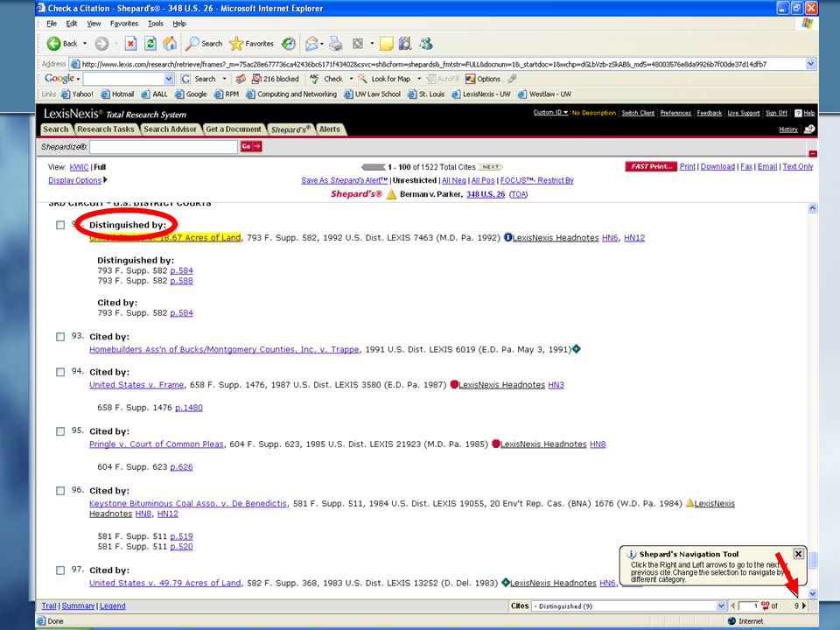Image resolution: width=840 pixels, height=630 pixels.
Task: Check the box for citation 97
Action: [x=60, y=570]
